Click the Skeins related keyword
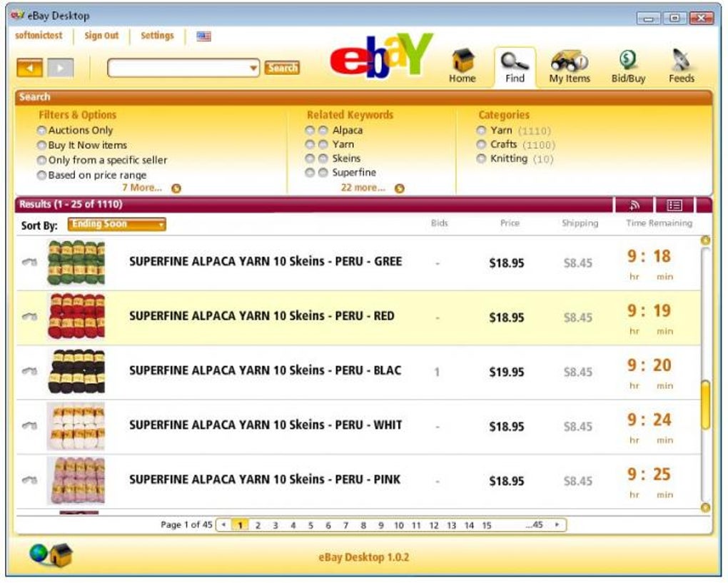 [x=346, y=158]
